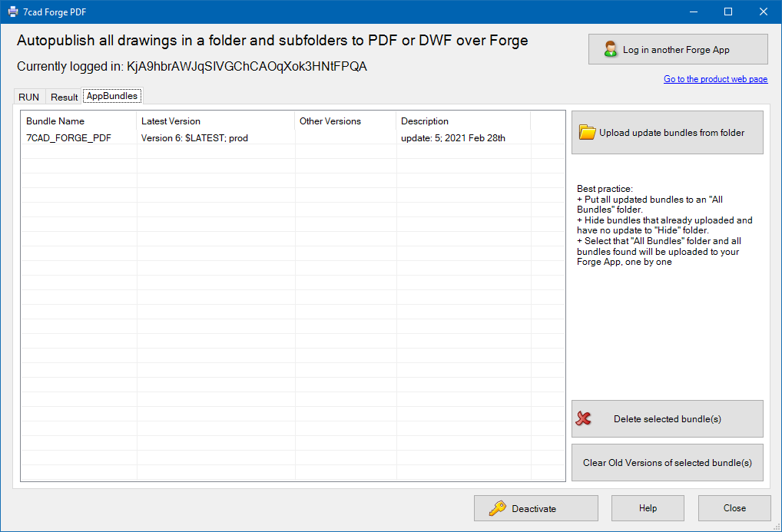Click the 7cad Forge PDF title bar icon
Image resolution: width=782 pixels, height=532 pixels.
tap(13, 12)
